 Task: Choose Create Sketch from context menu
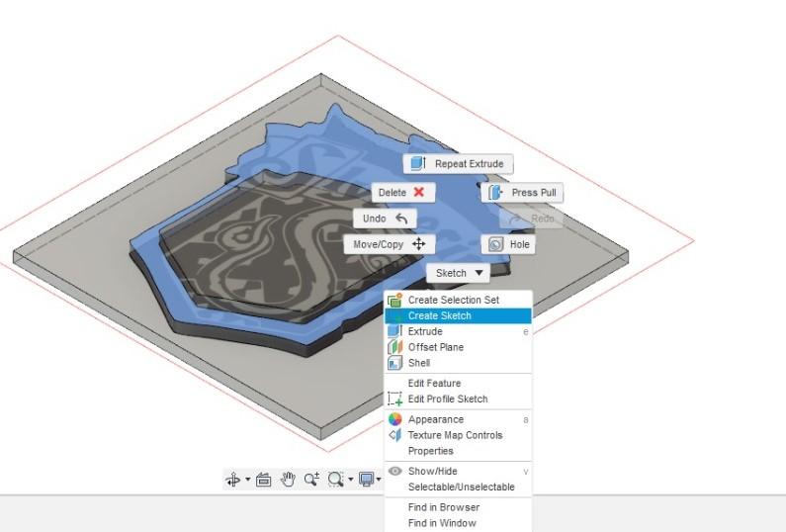point(458,315)
